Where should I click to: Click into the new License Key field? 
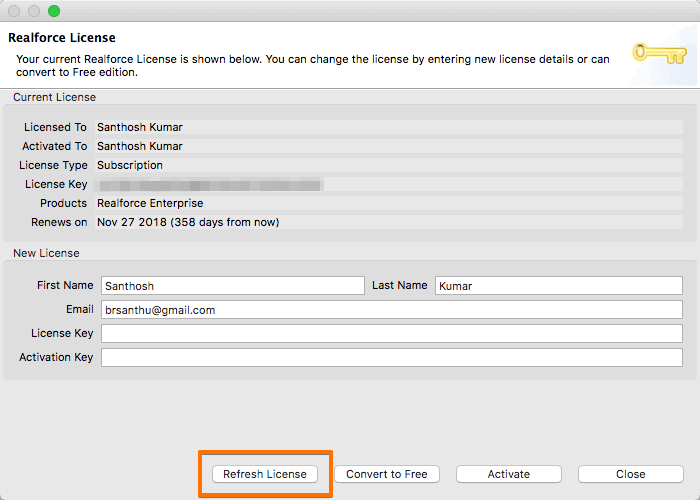(392, 334)
